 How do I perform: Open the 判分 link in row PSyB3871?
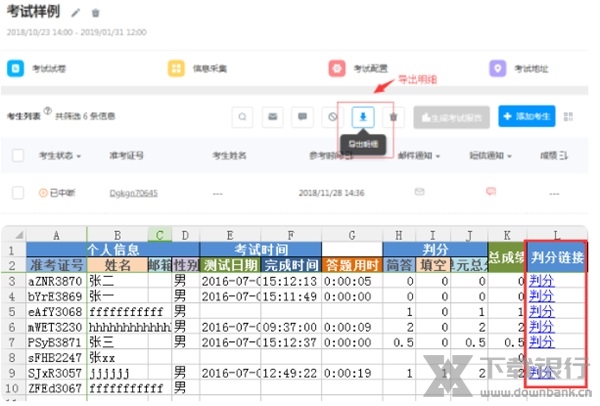pyautogui.click(x=541, y=342)
